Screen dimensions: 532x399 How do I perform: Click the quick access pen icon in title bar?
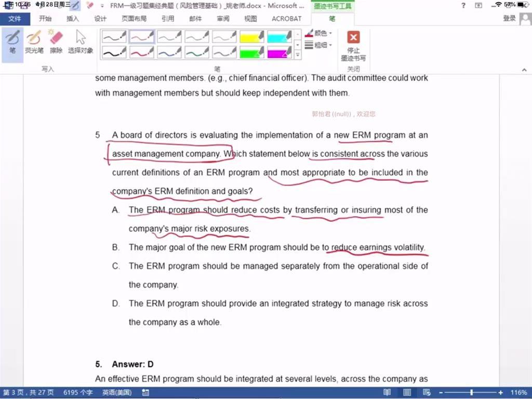tap(75, 5)
